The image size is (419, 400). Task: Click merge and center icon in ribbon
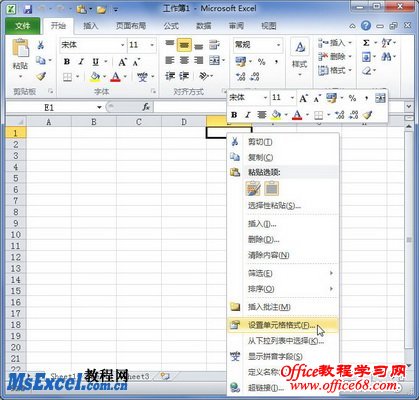(x=214, y=60)
